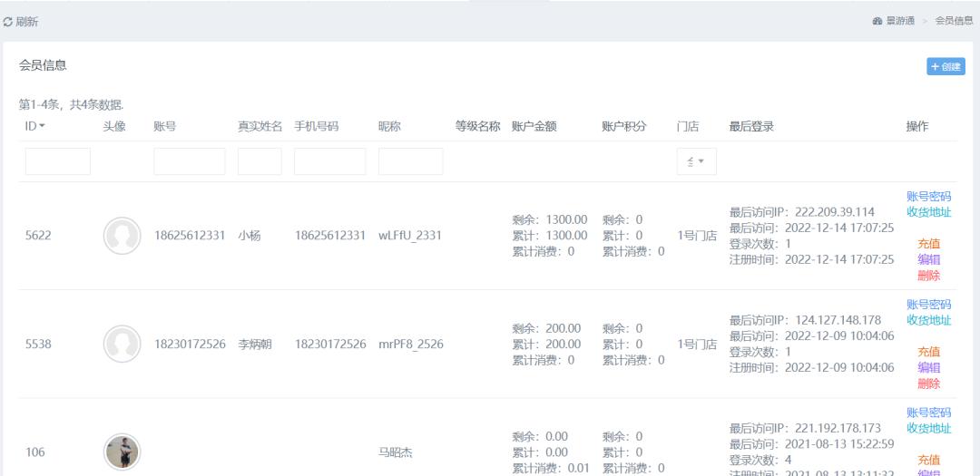The height and width of the screenshot is (476, 980).
Task: Click the 门店 column header
Action: pyautogui.click(x=688, y=126)
